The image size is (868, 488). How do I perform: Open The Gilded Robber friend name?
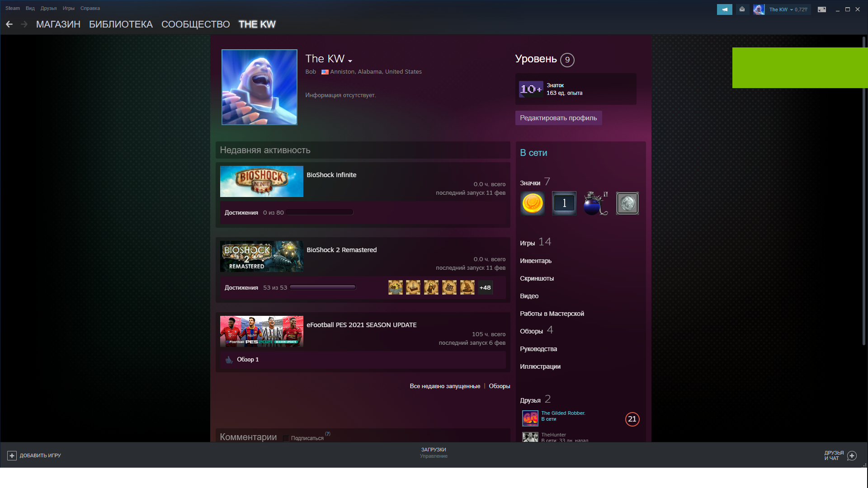(563, 413)
